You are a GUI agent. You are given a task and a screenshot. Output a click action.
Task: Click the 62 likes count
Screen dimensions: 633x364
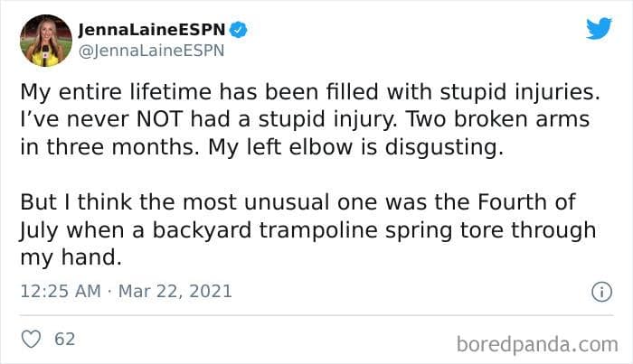[x=65, y=340]
